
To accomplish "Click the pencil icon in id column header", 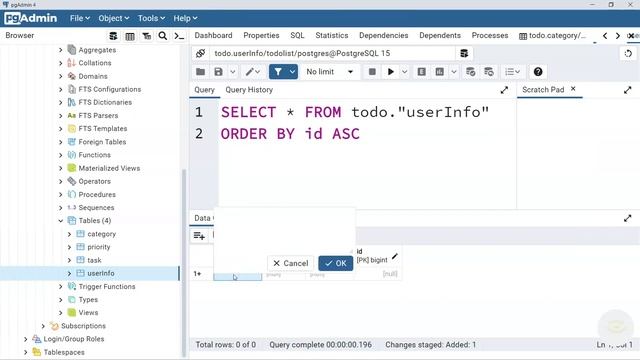I will click(x=395, y=256).
